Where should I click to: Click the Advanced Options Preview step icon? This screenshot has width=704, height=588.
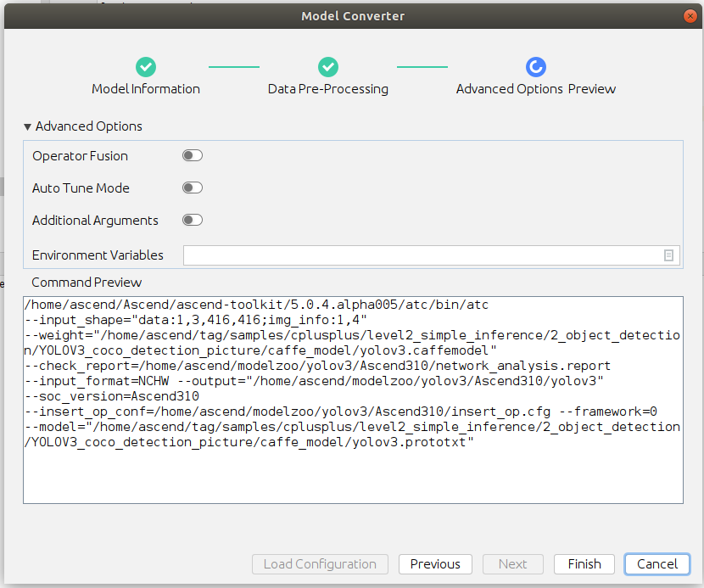[x=536, y=67]
